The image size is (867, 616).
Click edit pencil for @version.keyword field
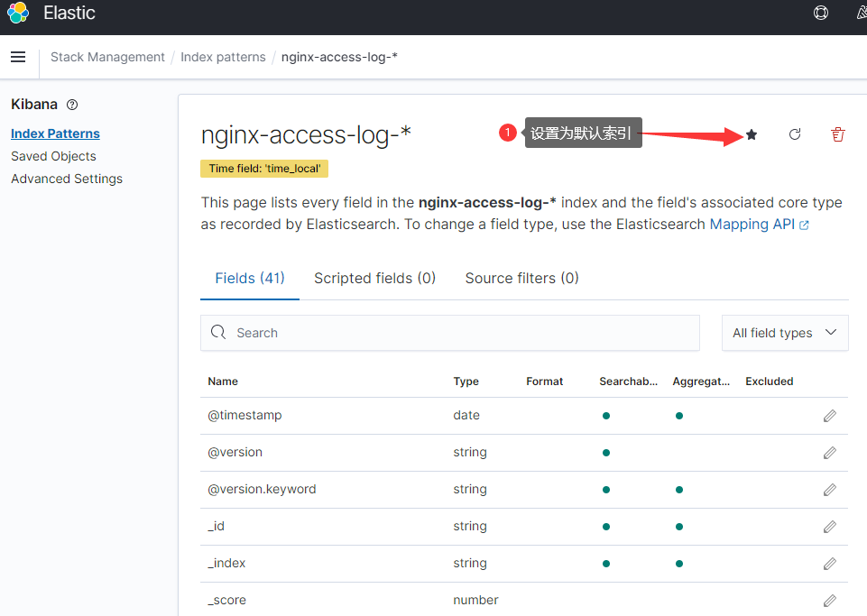[829, 490]
